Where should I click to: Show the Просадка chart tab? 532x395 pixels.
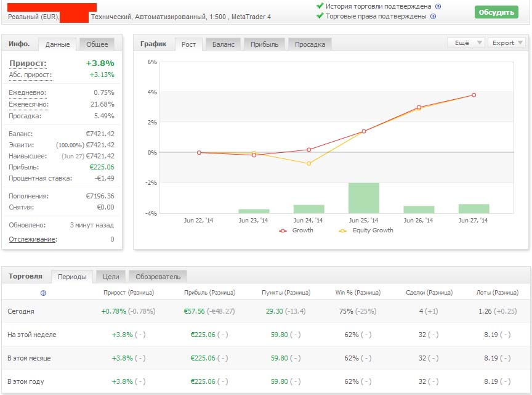tap(310, 44)
